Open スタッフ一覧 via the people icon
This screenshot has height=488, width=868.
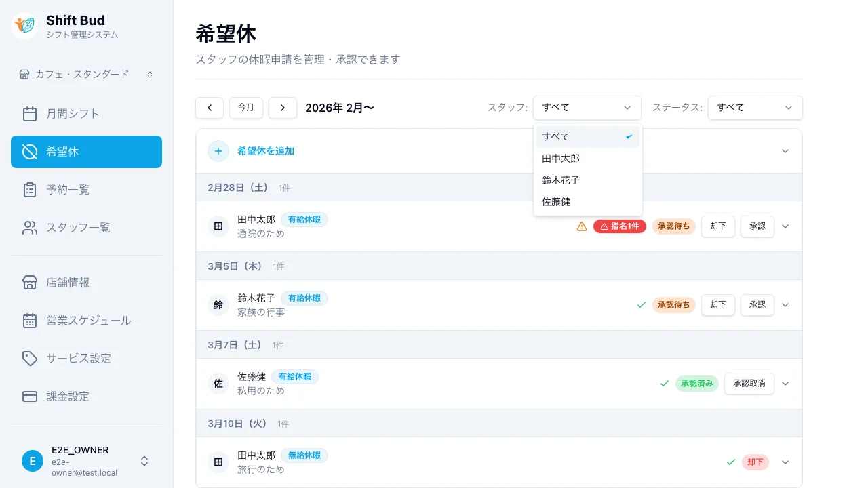(x=30, y=227)
